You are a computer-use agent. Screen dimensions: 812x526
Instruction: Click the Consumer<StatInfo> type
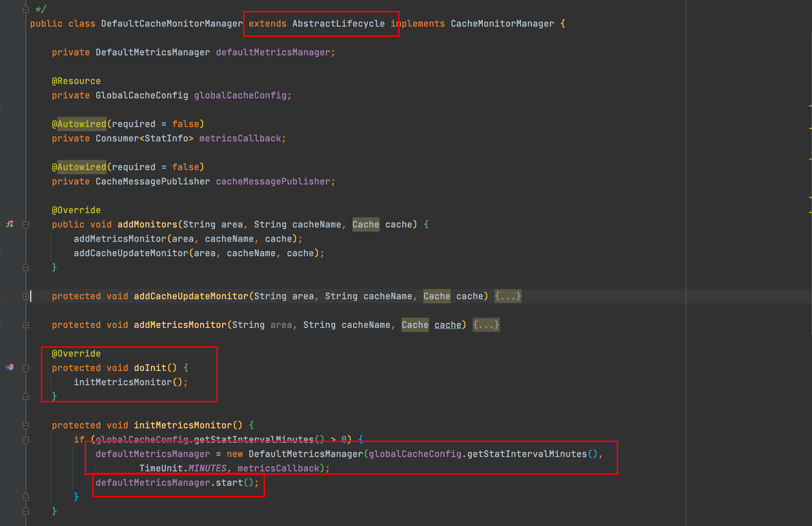[144, 138]
